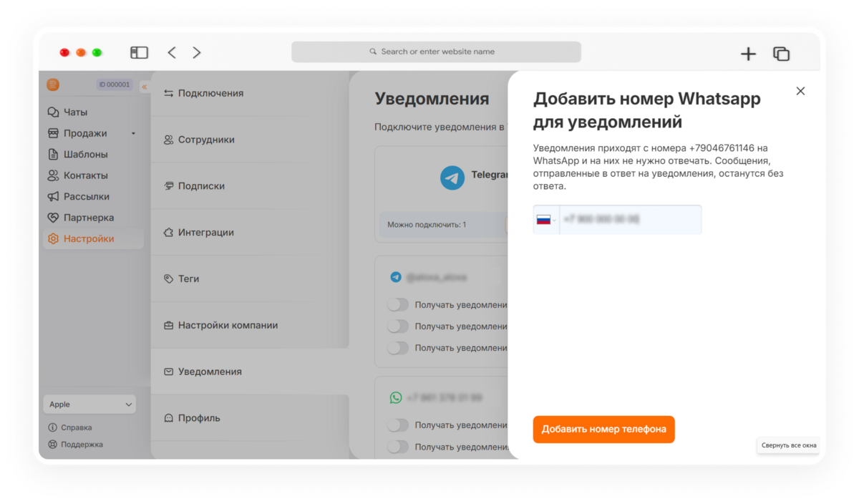This screenshot has width=859, height=504.
Task: Click the Настройки компании briefcase icon
Action: pos(169,325)
